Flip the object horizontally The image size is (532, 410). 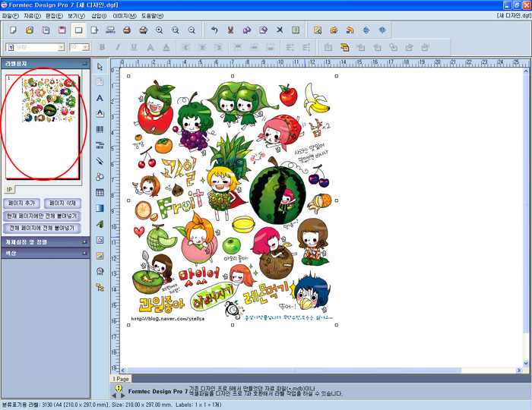pyautogui.click(x=382, y=30)
